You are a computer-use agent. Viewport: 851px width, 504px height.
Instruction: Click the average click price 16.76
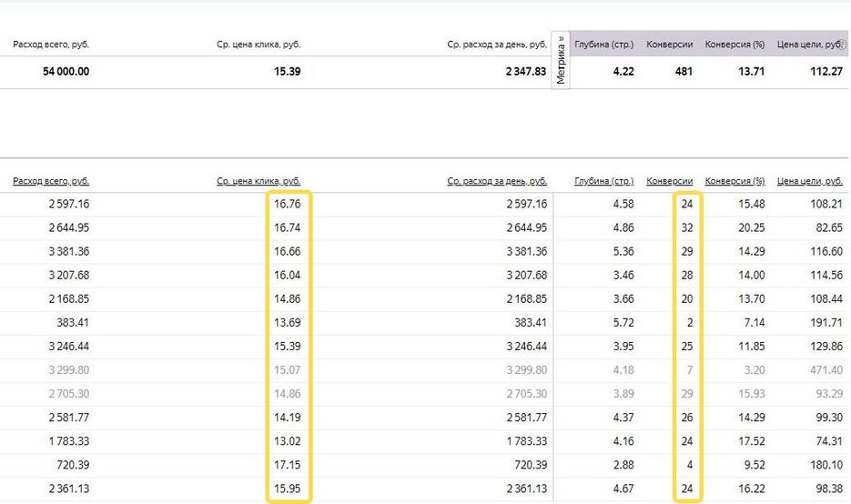coord(287,204)
